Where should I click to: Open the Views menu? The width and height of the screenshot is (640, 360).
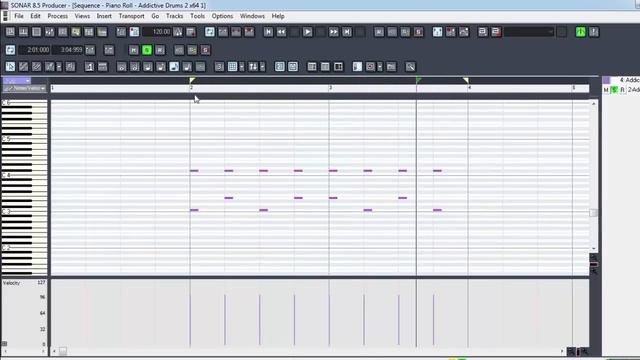[82, 16]
